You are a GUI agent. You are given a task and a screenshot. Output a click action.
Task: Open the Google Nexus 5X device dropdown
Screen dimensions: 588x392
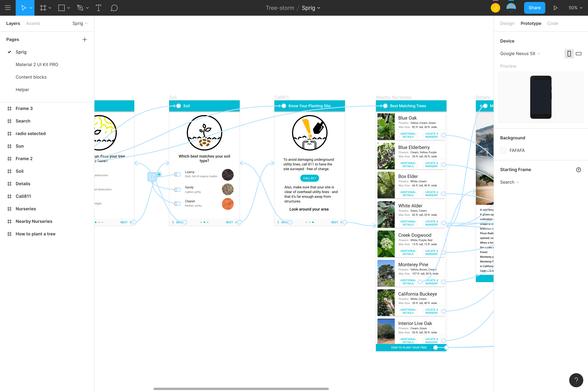pos(520,54)
